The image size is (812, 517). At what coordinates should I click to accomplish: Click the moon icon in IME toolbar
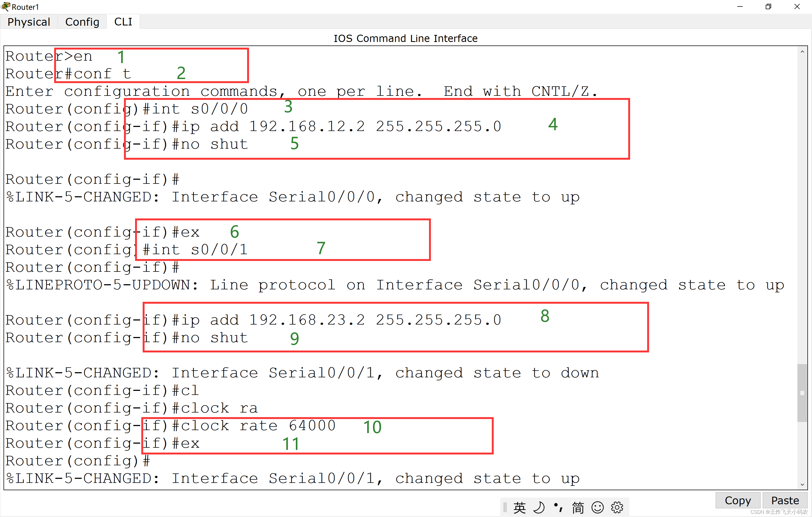(x=539, y=507)
